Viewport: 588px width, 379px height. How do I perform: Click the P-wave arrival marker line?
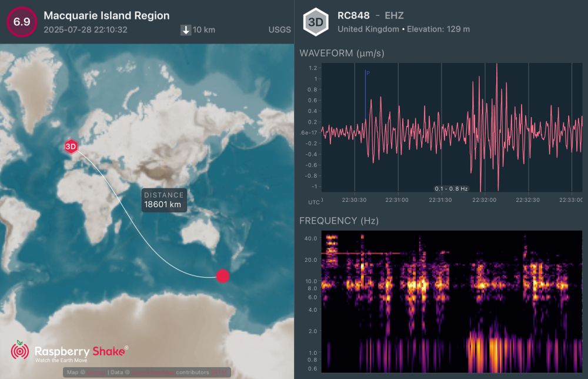365,95
